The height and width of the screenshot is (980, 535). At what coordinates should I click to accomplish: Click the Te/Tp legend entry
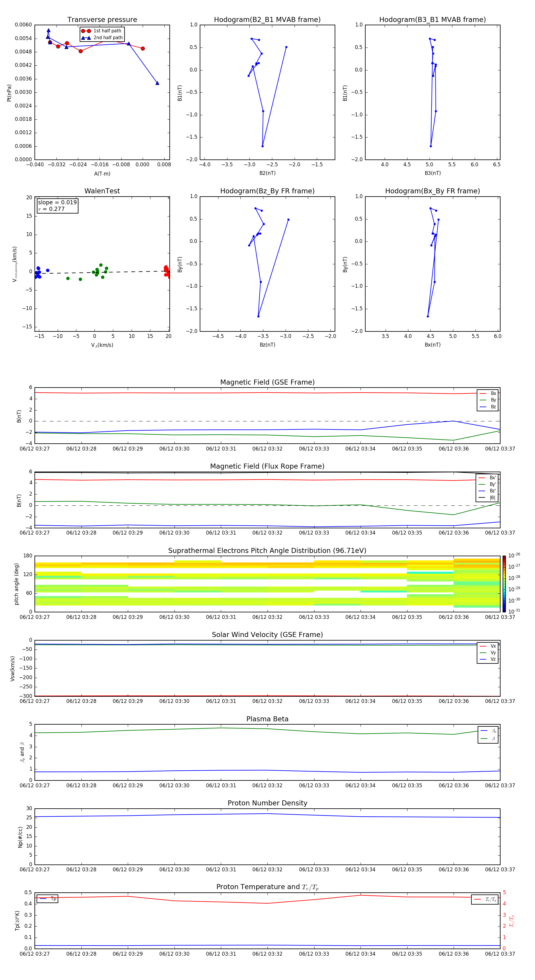point(485,899)
